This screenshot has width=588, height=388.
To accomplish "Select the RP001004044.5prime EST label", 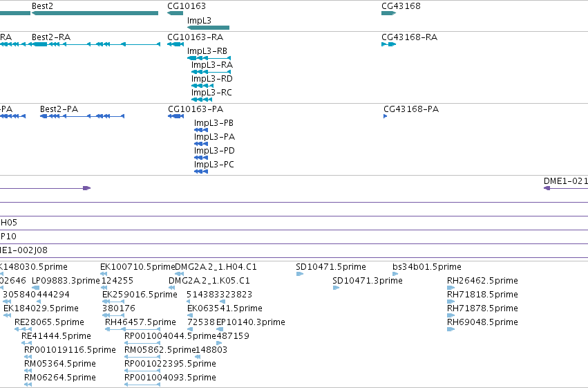I will point(170,336).
